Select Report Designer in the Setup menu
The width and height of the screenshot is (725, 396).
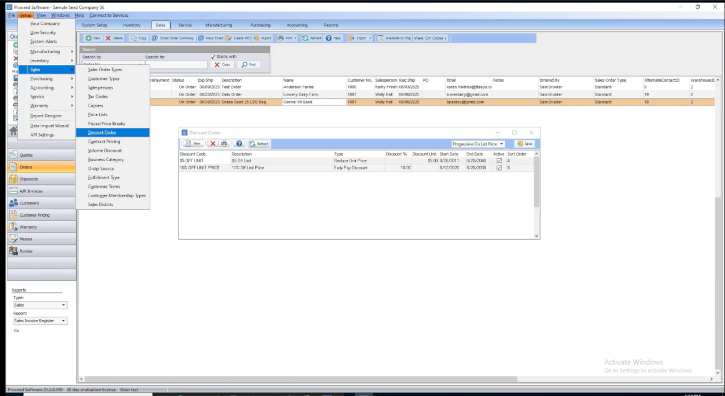point(47,116)
